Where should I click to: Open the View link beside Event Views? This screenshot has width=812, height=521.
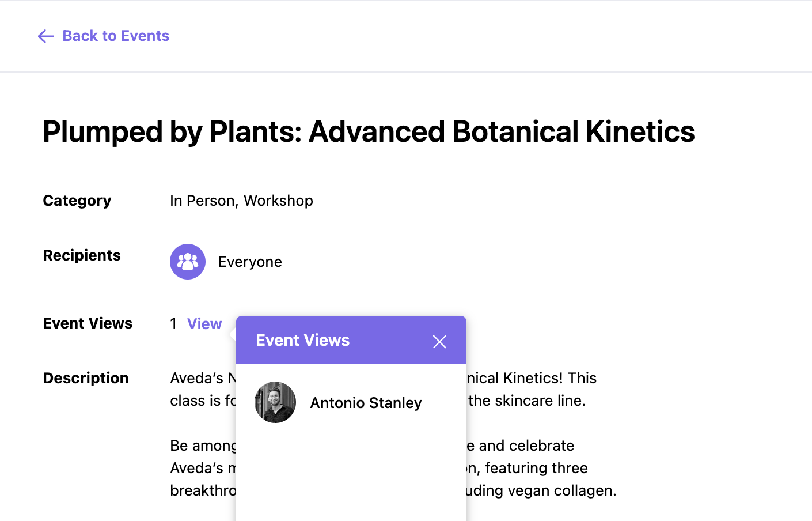click(204, 324)
